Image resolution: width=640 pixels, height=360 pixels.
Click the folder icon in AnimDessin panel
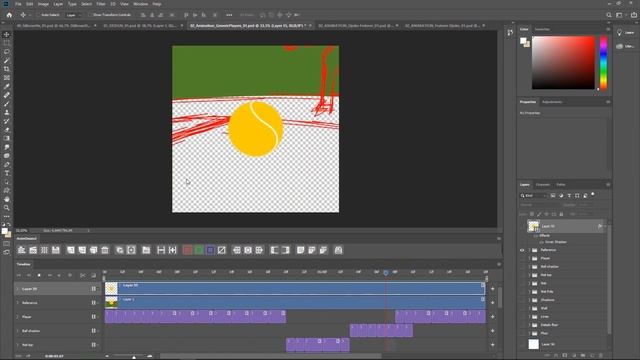pyautogui.click(x=146, y=250)
